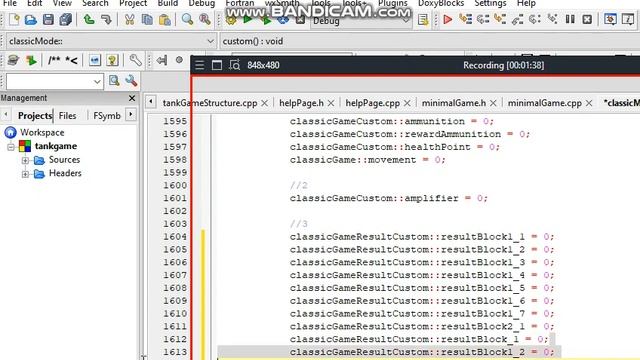Click the build gear icon

(231, 20)
